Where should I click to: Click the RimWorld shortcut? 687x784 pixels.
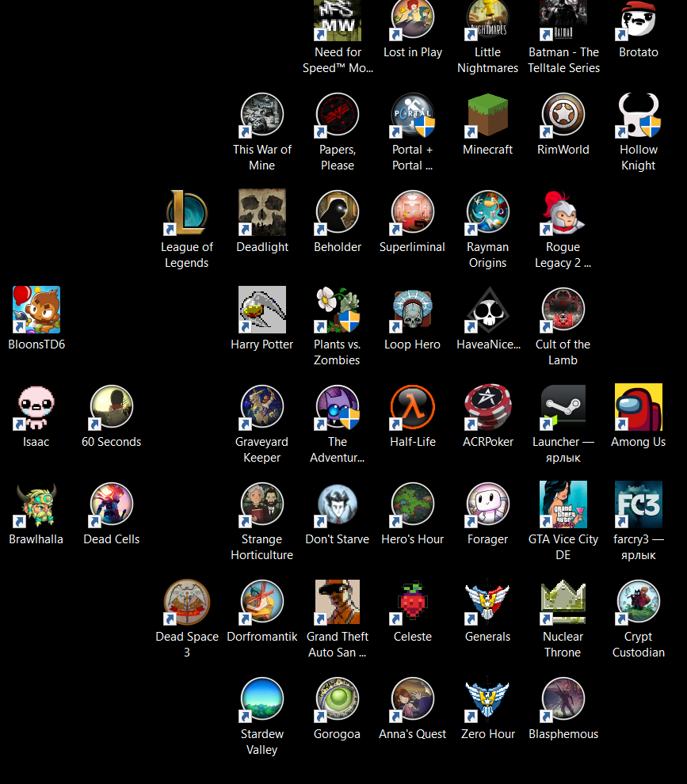[x=563, y=115]
